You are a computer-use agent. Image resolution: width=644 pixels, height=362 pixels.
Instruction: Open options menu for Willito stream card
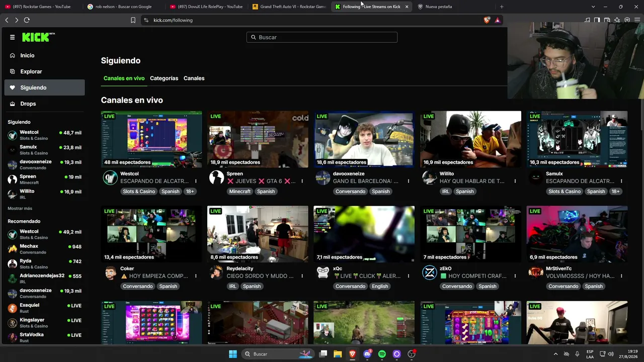tap(515, 181)
